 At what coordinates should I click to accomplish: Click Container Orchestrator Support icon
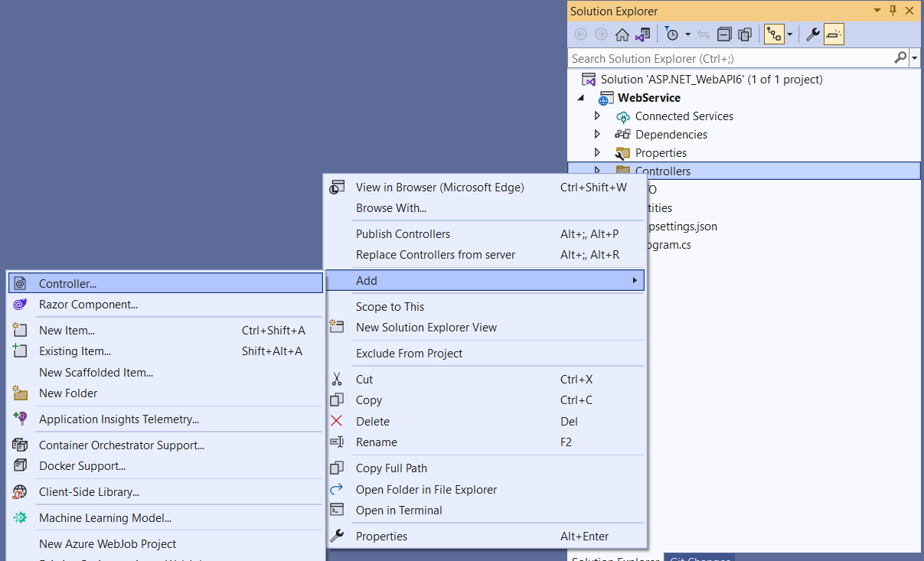pyautogui.click(x=20, y=445)
